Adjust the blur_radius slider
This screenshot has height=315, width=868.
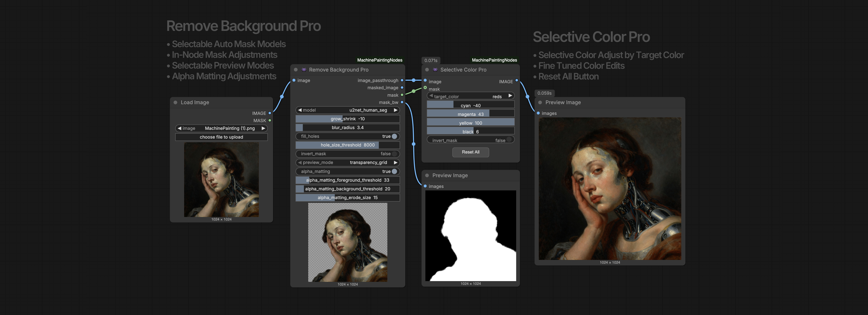click(x=348, y=128)
